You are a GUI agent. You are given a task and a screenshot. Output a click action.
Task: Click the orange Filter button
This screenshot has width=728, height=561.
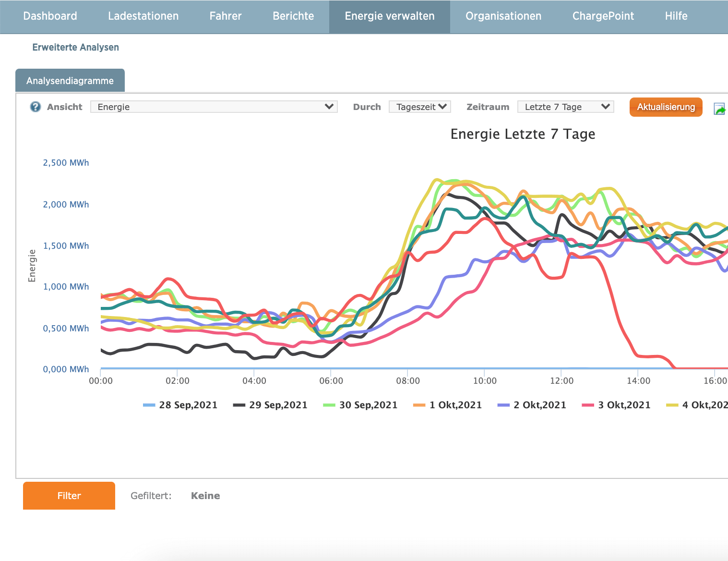pyautogui.click(x=69, y=496)
